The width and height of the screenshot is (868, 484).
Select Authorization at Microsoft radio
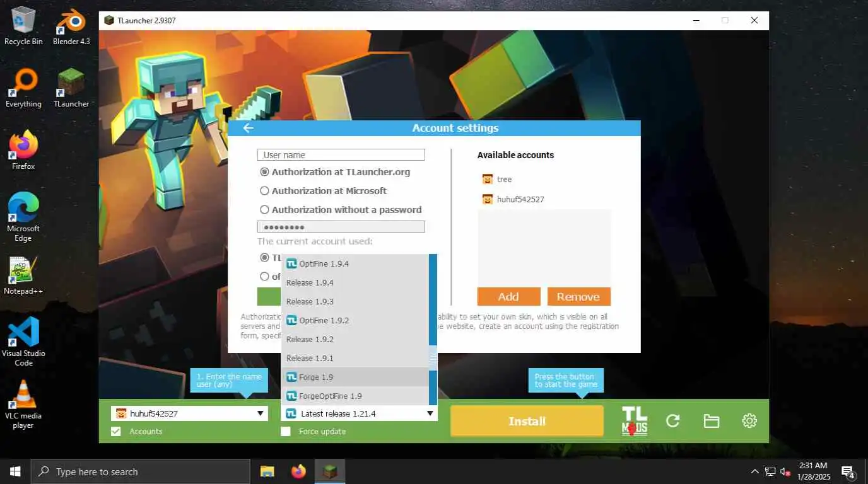265,191
